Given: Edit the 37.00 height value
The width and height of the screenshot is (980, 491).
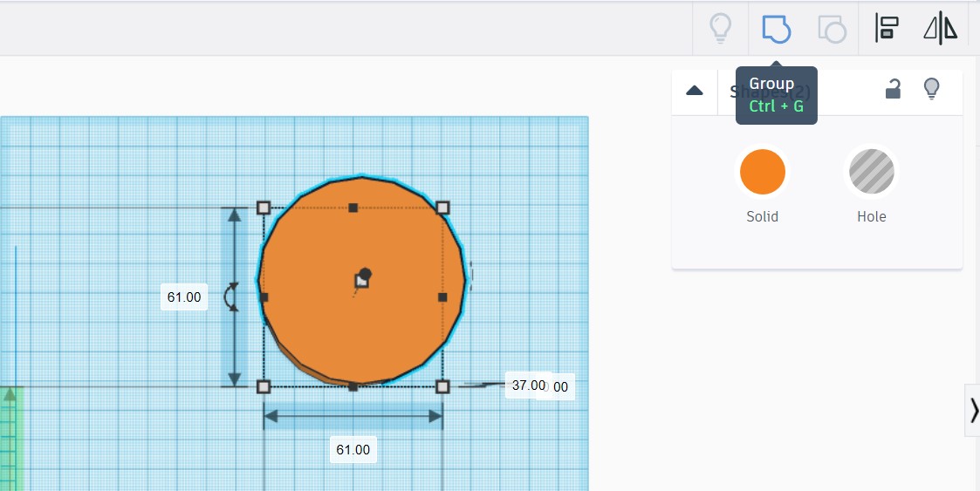Looking at the screenshot, I should coord(529,385).
